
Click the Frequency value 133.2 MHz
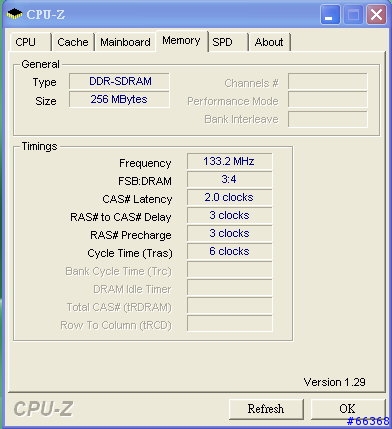229,162
